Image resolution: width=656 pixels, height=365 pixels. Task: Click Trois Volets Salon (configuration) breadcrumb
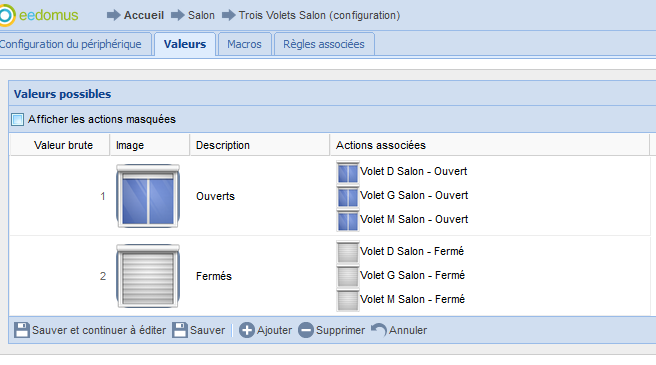[319, 15]
